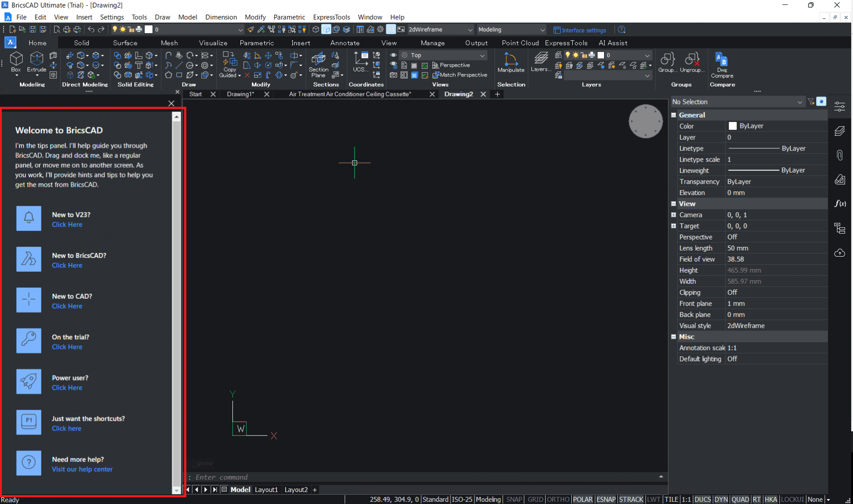Toggle ORTHO mode in status bar

[558, 499]
